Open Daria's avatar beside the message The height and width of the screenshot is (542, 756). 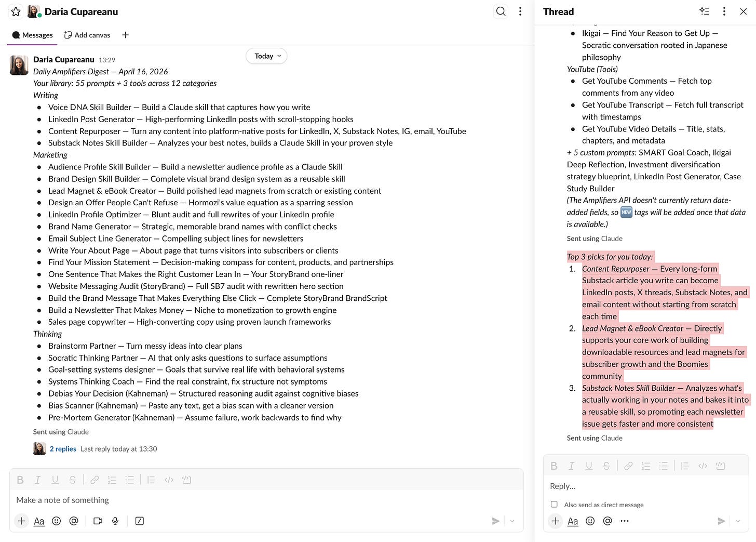pyautogui.click(x=19, y=65)
